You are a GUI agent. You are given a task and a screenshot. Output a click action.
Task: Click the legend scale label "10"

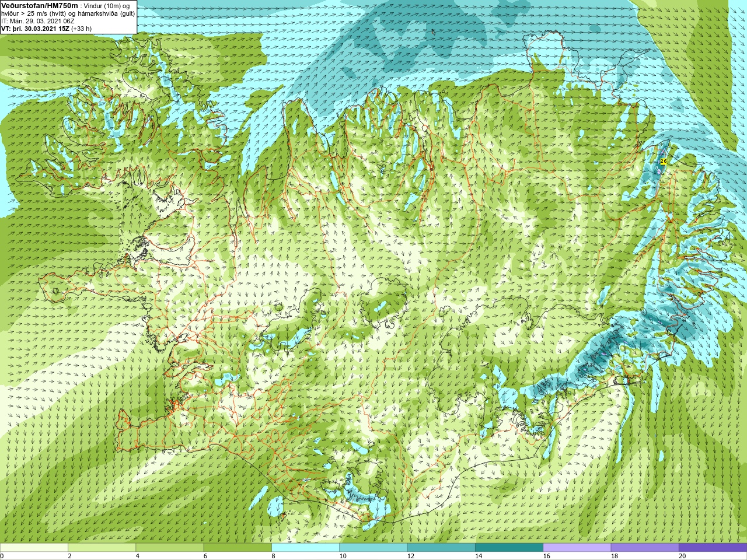343,556
